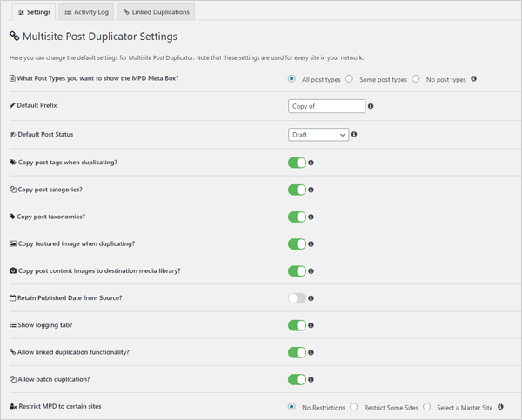Viewport: 522px width, 420px height.
Task: Click the document icon beside Post Types question
Action: coord(12,78)
